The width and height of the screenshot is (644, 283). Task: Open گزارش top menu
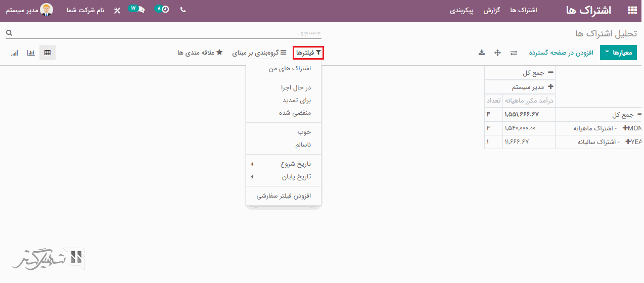(492, 10)
